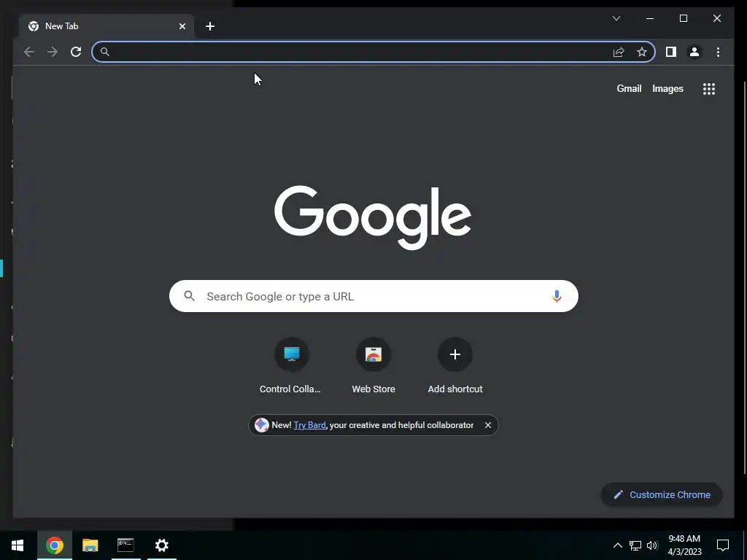Open the Web Store shortcut
Image resolution: width=747 pixels, height=560 pixels.
pos(373,366)
